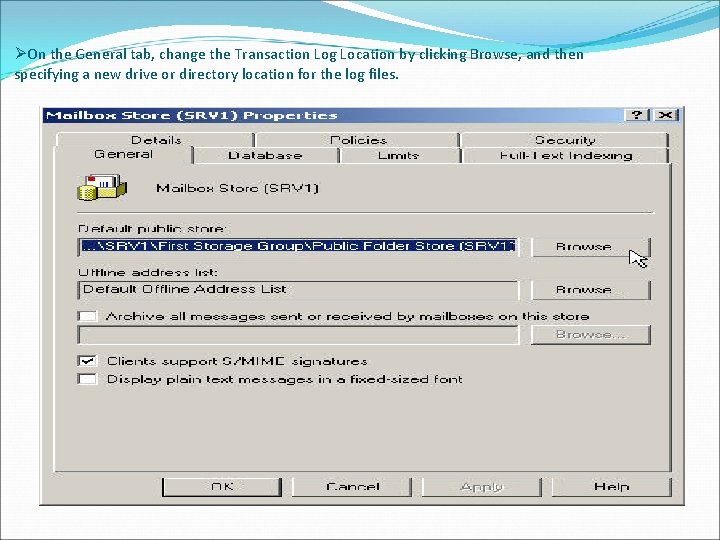
Task: Click the General tab
Action: tap(123, 154)
